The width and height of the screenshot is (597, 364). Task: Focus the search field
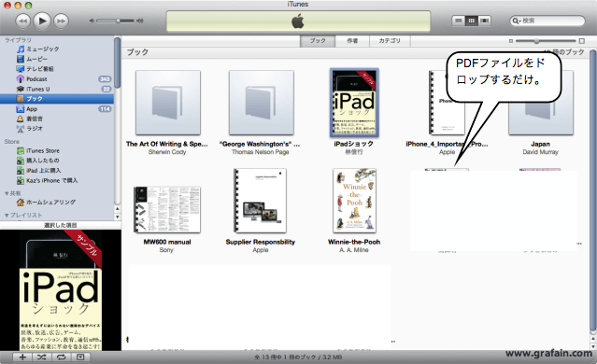click(547, 21)
